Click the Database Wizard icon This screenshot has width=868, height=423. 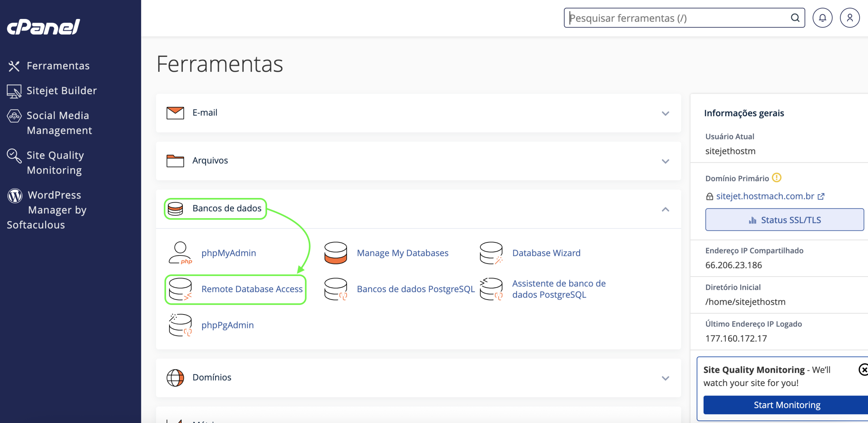(491, 253)
